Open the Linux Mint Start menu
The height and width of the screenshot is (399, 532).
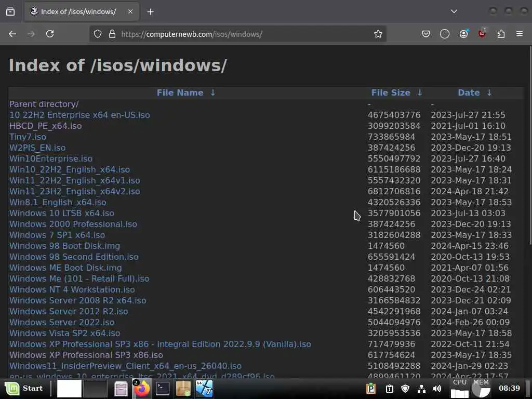tap(24, 388)
